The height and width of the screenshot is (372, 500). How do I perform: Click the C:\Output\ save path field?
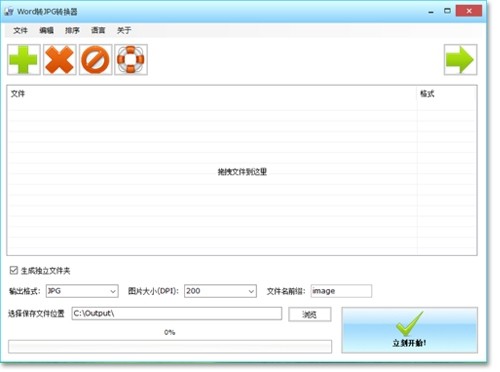177,314
